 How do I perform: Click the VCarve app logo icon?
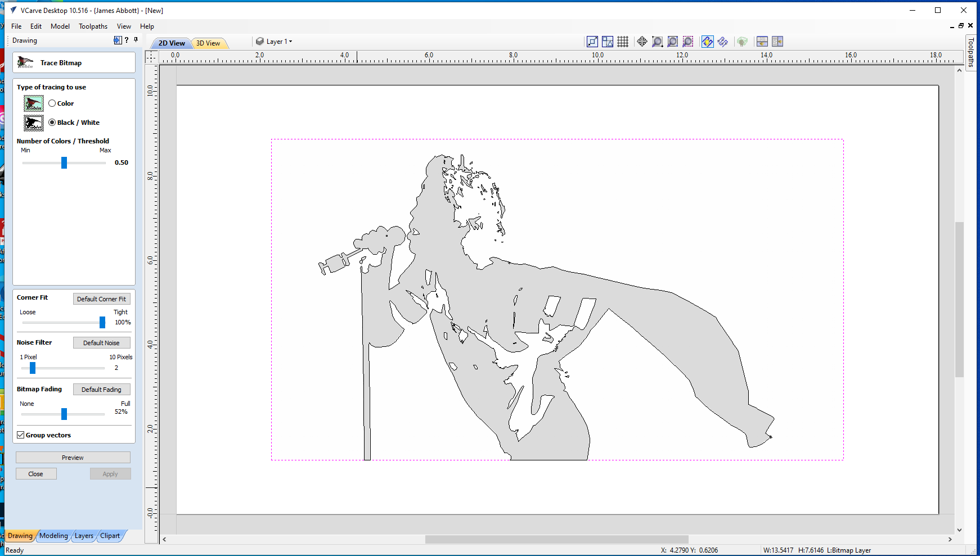(x=13, y=10)
